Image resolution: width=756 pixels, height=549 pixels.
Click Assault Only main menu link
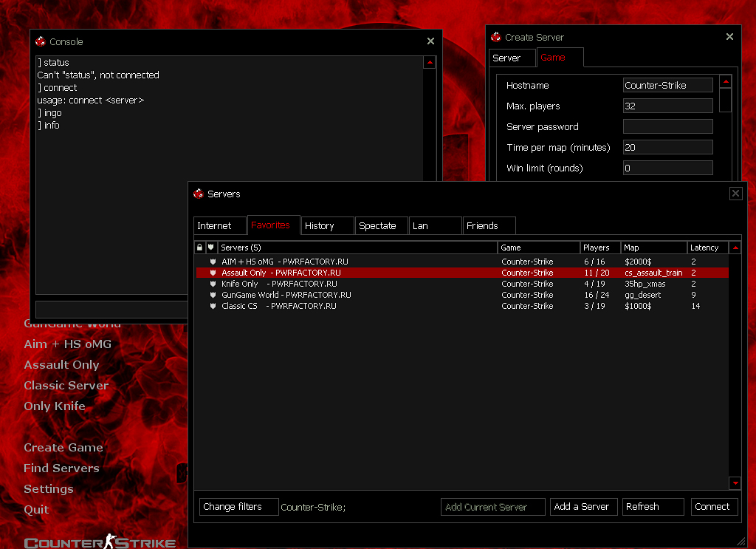(62, 365)
